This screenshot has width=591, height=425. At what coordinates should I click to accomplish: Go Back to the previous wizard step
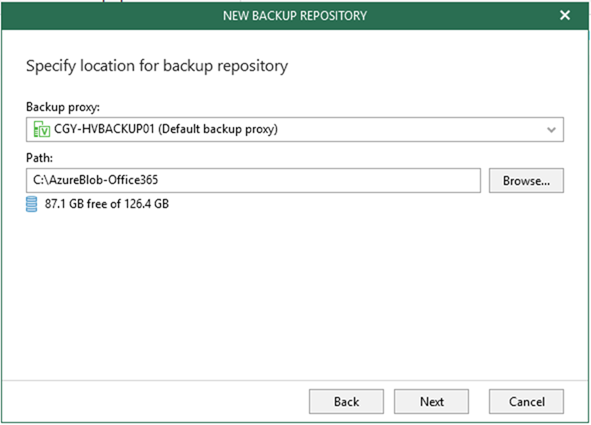tap(346, 402)
